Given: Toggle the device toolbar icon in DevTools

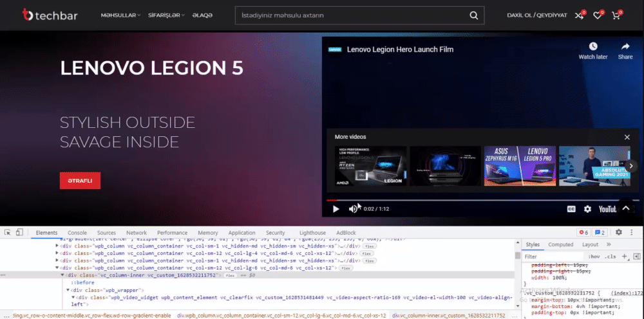Looking at the screenshot, I should [x=19, y=232].
